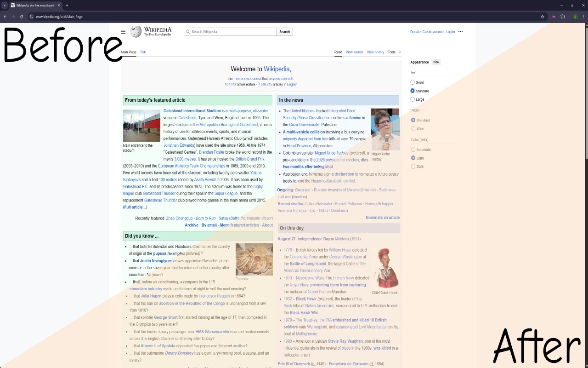588x368 pixels.
Task: Open the HMS Worcestershire link
Action: (x=214, y=332)
